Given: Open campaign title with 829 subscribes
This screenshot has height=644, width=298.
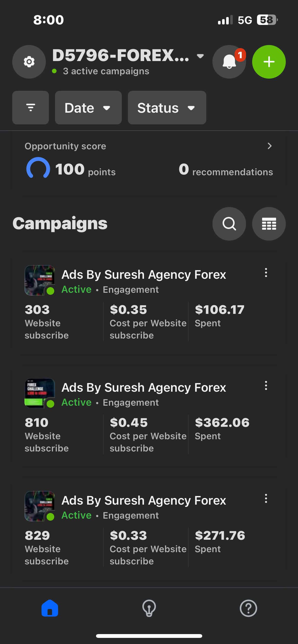Looking at the screenshot, I should click(144, 501).
